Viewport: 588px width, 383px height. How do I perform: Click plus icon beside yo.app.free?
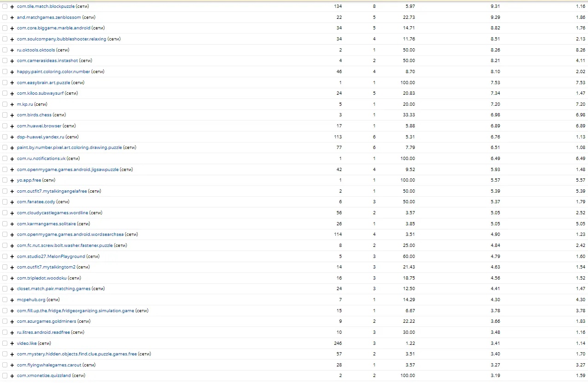coord(12,180)
